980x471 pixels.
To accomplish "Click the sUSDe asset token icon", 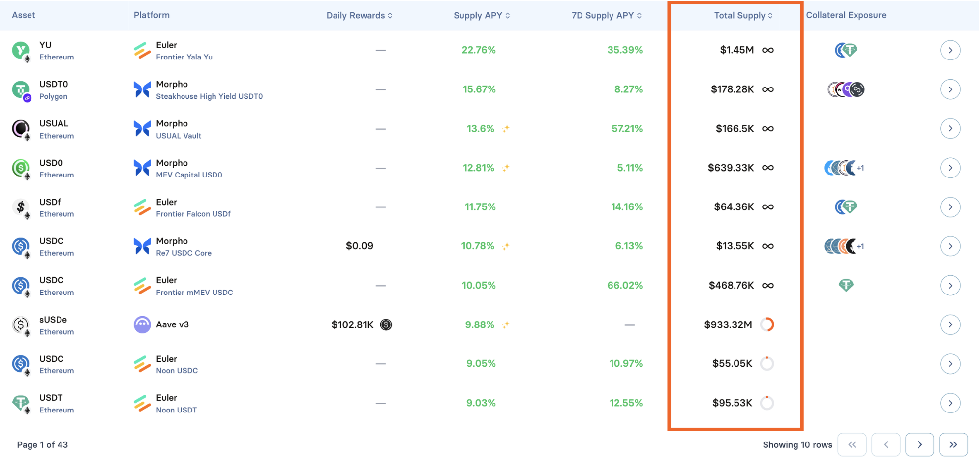I will [x=21, y=324].
